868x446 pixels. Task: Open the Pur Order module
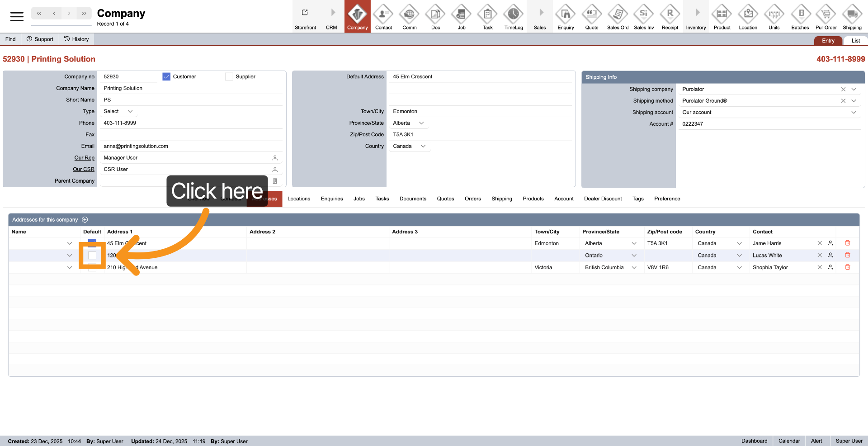click(x=826, y=16)
